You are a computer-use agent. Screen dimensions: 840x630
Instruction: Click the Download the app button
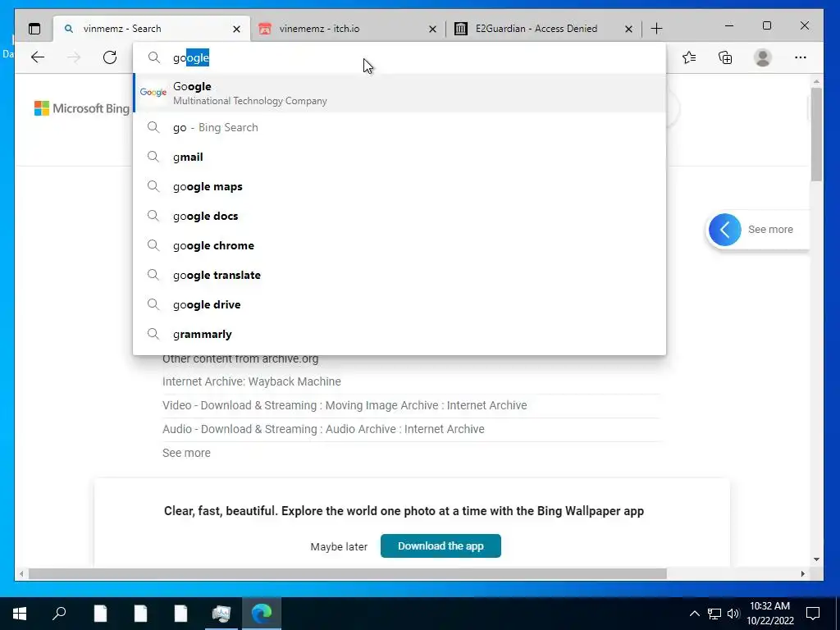pos(441,546)
